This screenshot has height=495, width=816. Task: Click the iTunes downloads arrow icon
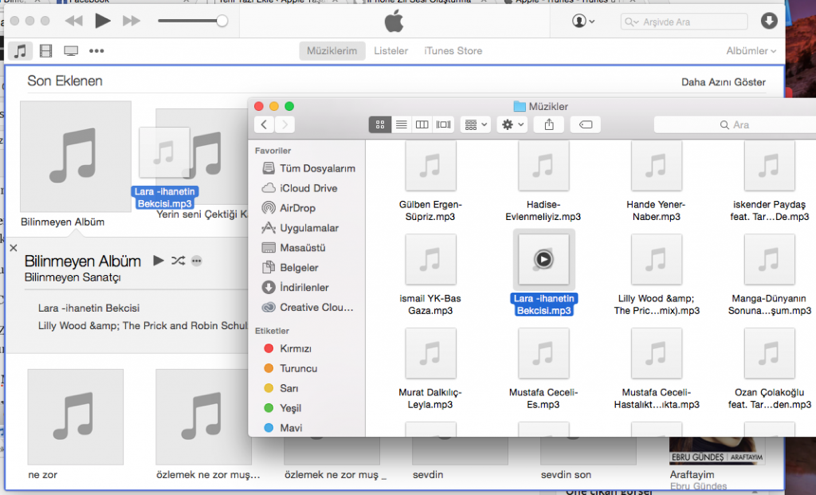click(x=768, y=21)
